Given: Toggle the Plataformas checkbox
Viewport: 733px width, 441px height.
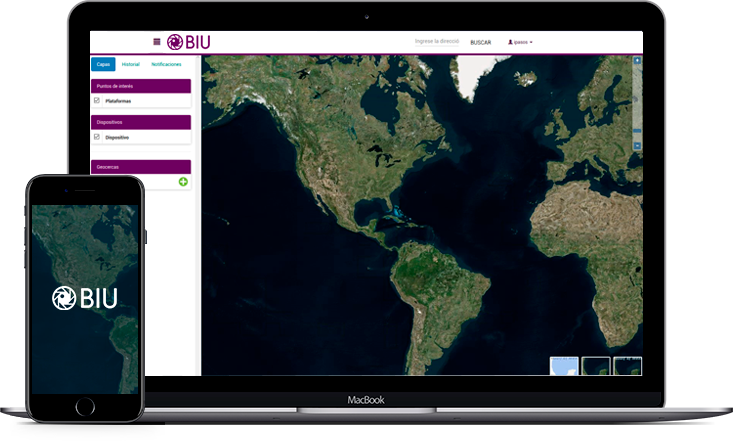Looking at the screenshot, I should point(97,101).
